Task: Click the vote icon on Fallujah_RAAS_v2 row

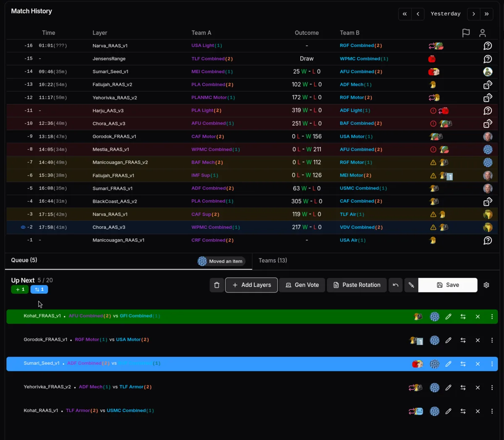Action: tap(488, 85)
